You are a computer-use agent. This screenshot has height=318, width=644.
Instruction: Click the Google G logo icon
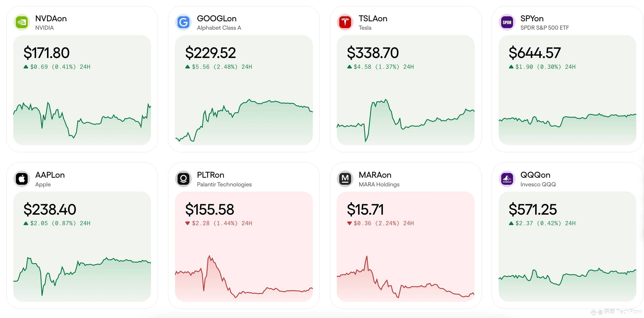[183, 22]
